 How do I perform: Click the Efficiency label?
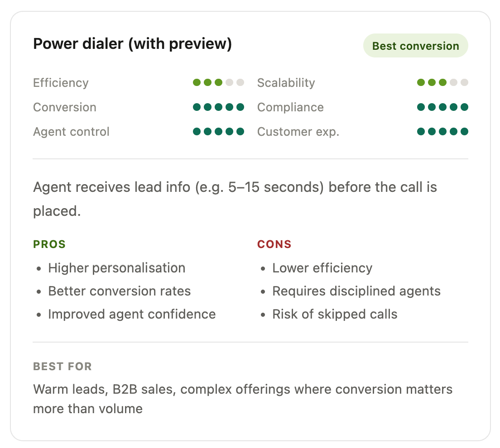click(61, 83)
